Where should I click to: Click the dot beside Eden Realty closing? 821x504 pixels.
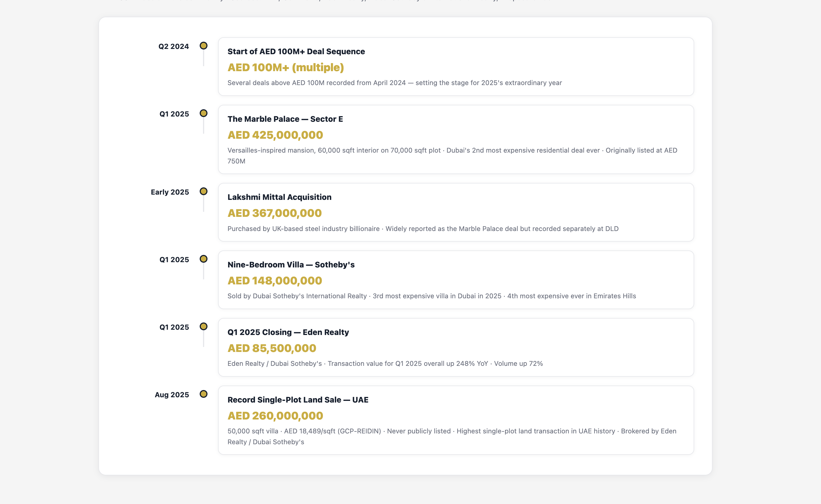pos(203,326)
